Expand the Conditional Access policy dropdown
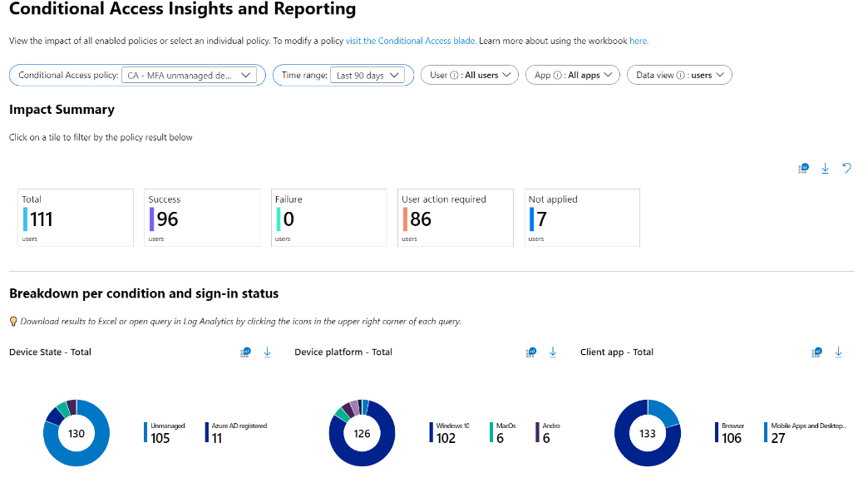 pos(189,76)
